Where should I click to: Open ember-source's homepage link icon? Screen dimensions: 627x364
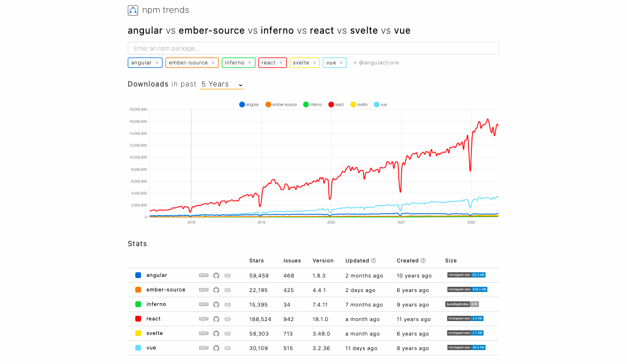tap(228, 290)
